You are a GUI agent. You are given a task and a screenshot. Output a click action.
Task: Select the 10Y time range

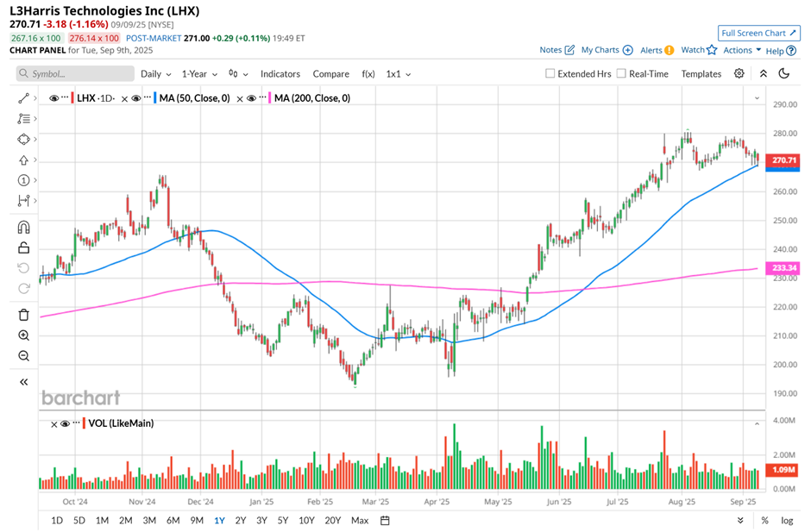[306, 520]
